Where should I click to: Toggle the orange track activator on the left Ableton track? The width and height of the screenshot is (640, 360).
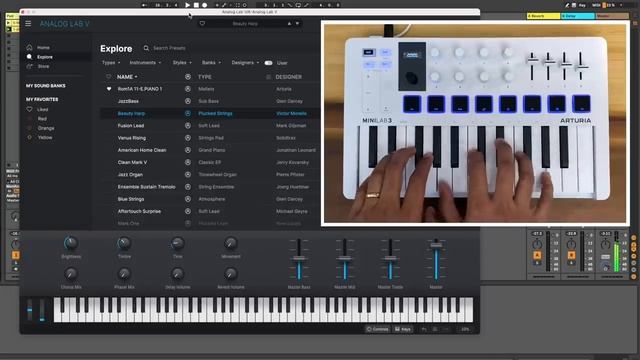click(16, 256)
